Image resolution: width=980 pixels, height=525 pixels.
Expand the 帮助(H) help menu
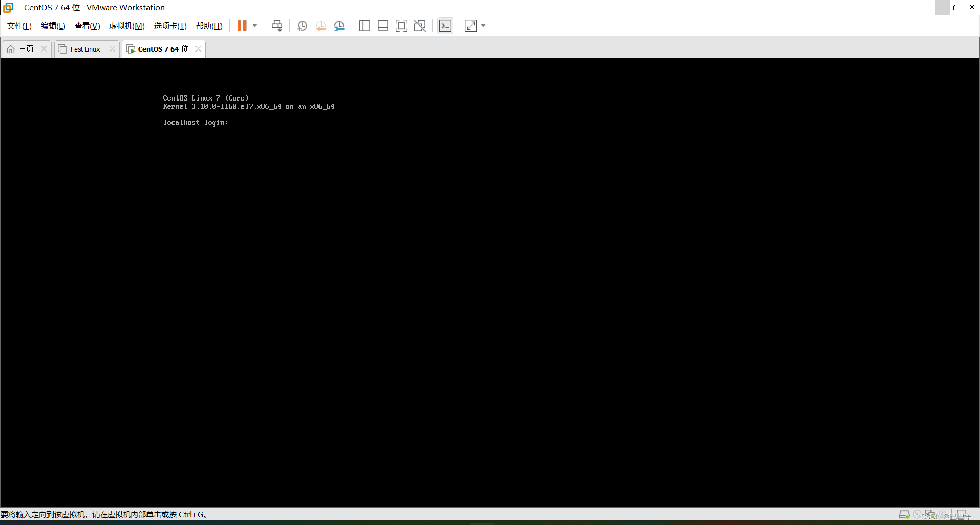(209, 26)
